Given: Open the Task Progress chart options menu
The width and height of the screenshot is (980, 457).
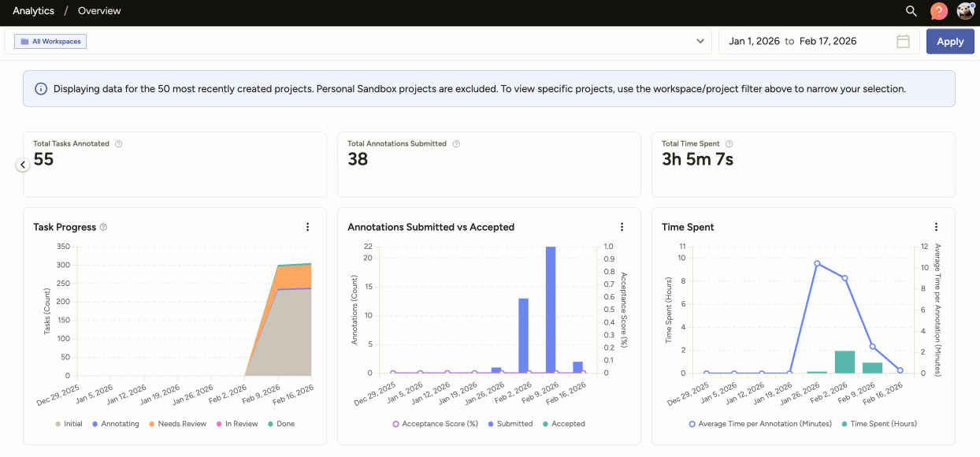Looking at the screenshot, I should [307, 226].
